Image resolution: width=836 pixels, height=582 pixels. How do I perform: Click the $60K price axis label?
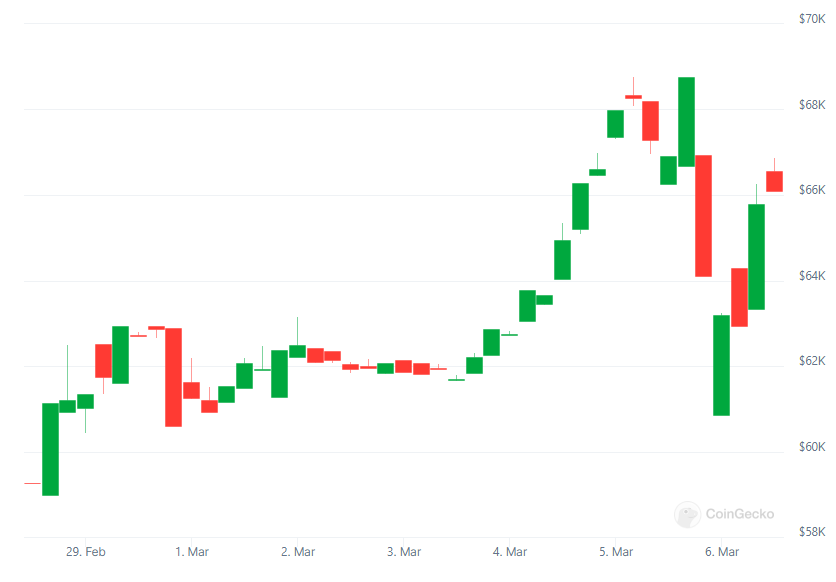pyautogui.click(x=811, y=446)
